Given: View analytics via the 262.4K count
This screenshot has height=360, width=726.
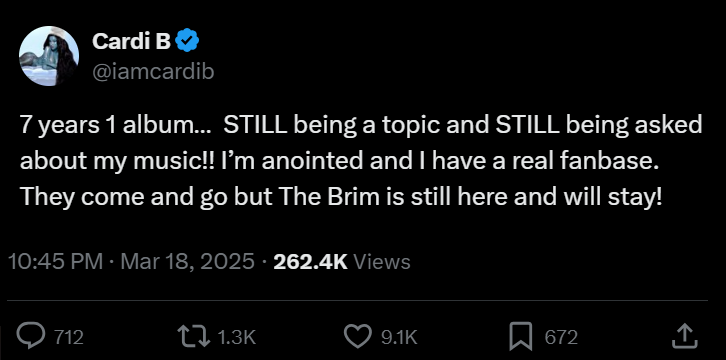Looking at the screenshot, I should (x=310, y=261).
